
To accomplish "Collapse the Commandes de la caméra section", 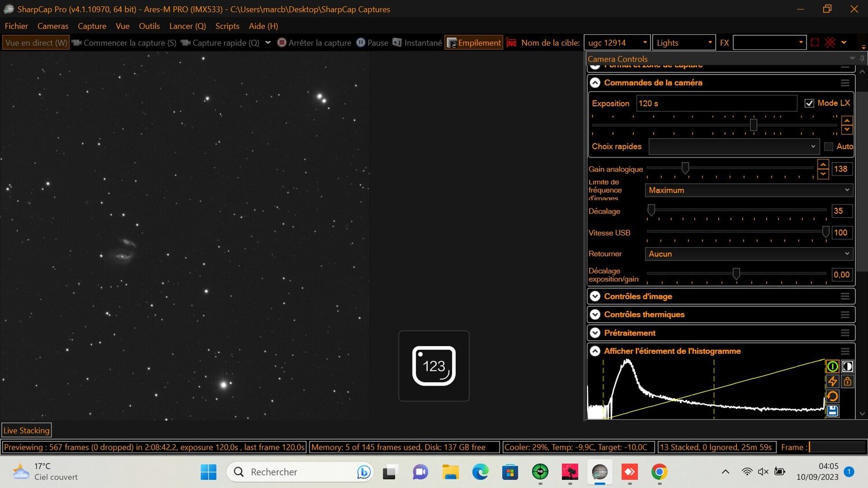I will [595, 83].
